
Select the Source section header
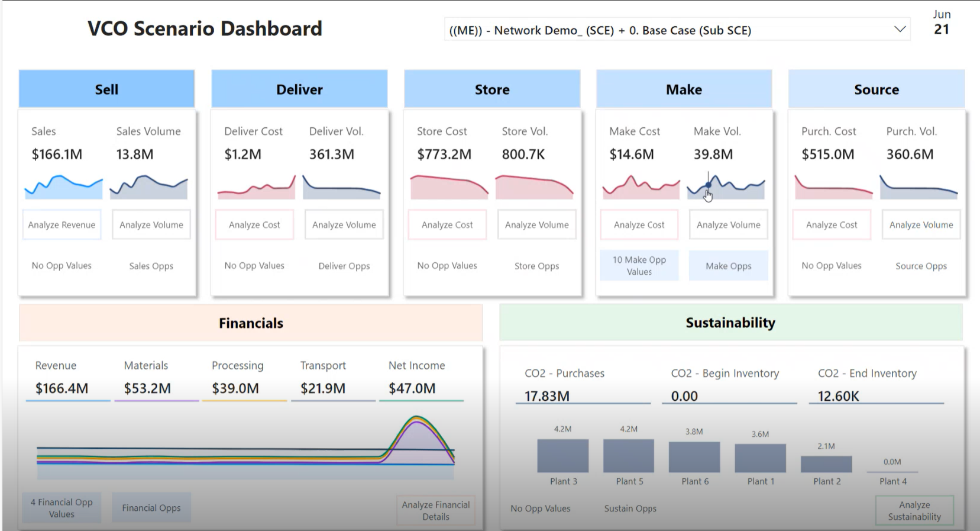[876, 89]
